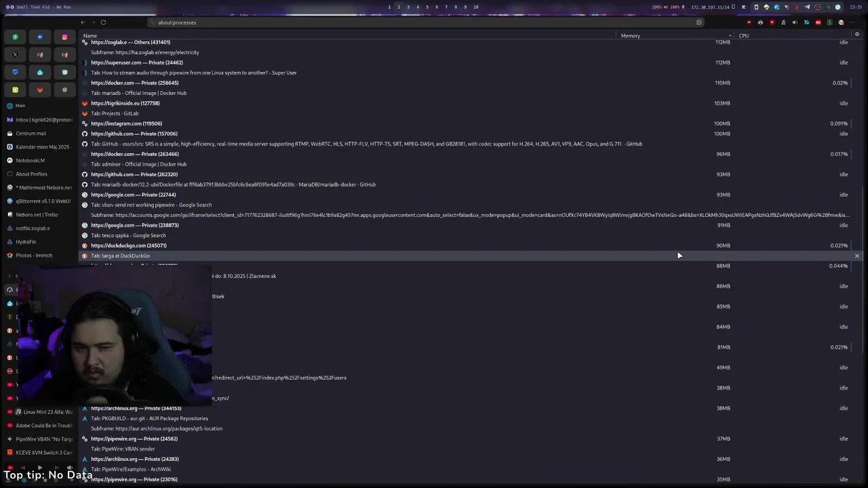868x488 pixels.
Task: Open the Instagram pinned tab tile
Action: (x=64, y=37)
